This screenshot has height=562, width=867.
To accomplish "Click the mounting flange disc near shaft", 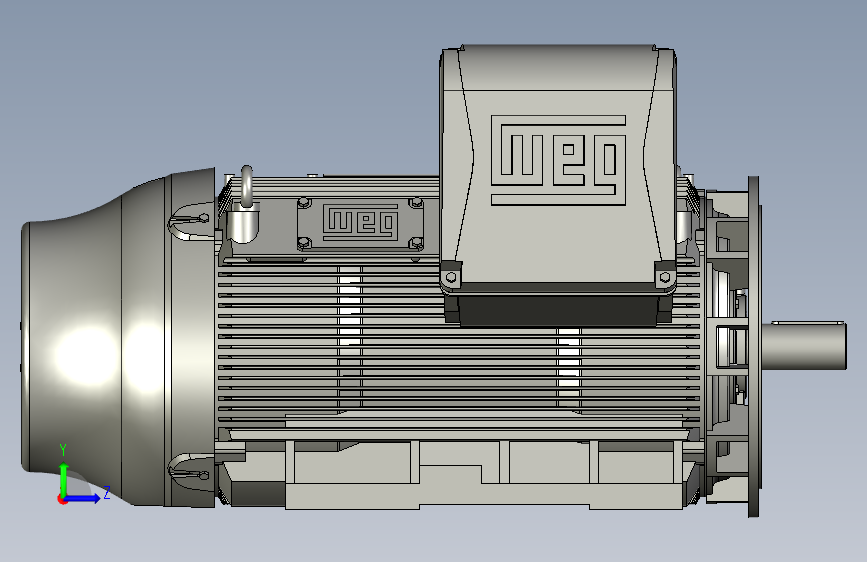I will 754,347.
